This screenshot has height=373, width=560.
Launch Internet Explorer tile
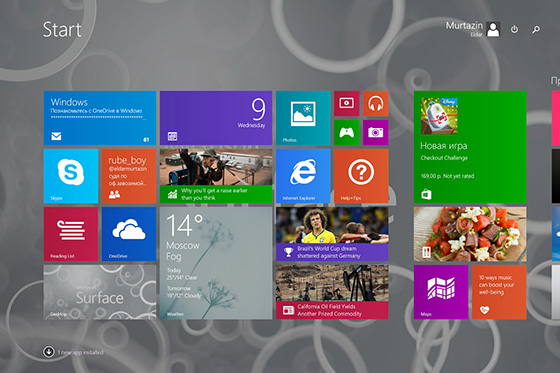[x=303, y=176]
